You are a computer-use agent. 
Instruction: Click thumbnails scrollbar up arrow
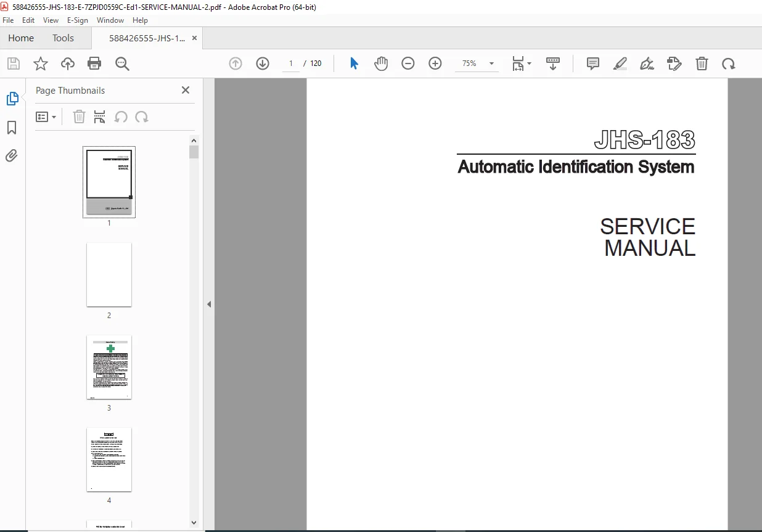pos(194,141)
